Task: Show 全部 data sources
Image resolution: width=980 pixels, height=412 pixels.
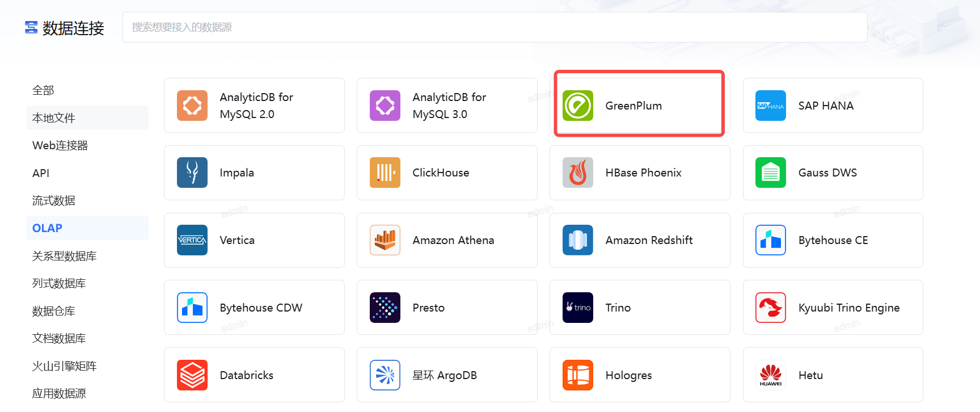Action: click(x=43, y=90)
